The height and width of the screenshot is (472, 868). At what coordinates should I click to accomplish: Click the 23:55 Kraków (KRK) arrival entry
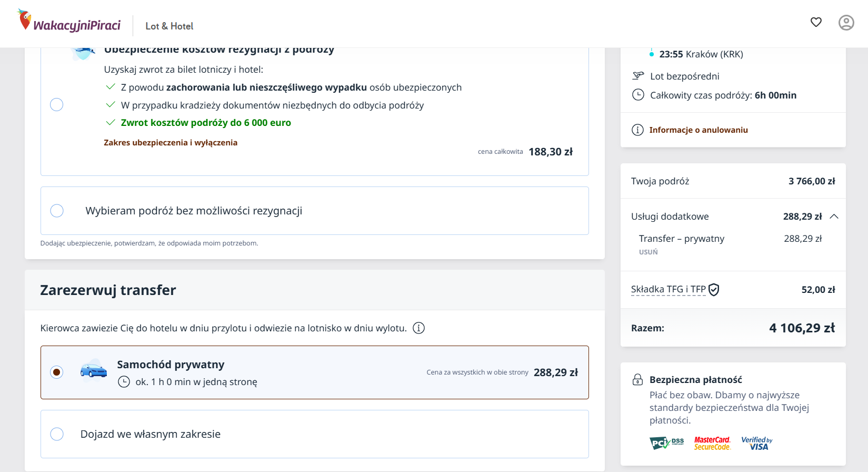[x=701, y=54]
